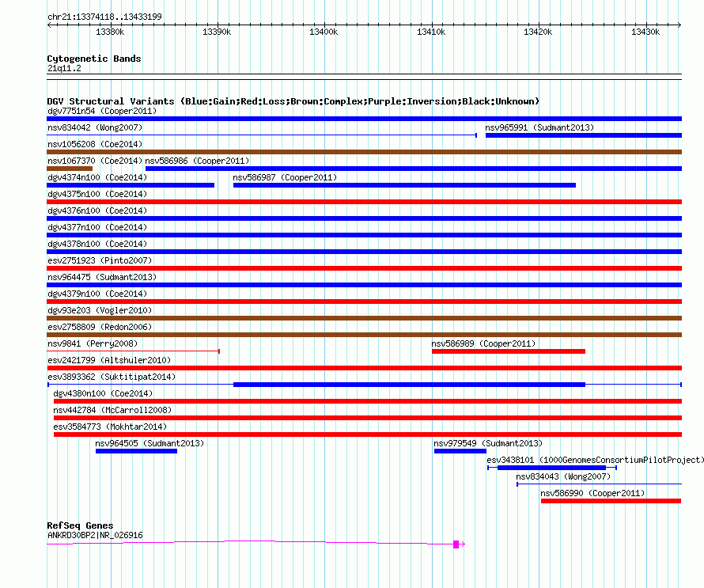This screenshot has height=588, width=704.
Task: Click the dgv4378n100 (Coe2014) label
Action: pos(97,244)
